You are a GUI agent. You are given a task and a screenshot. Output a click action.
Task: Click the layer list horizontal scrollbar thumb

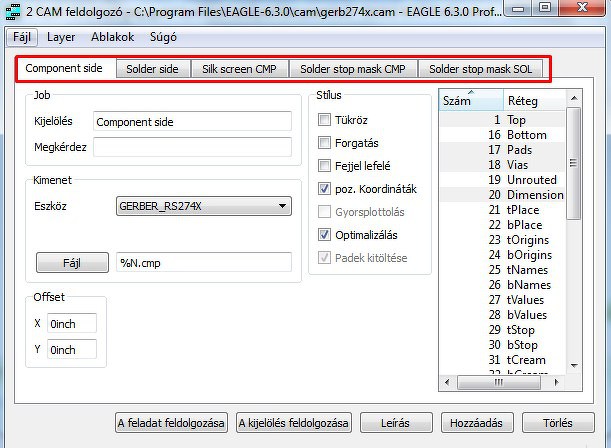(499, 382)
